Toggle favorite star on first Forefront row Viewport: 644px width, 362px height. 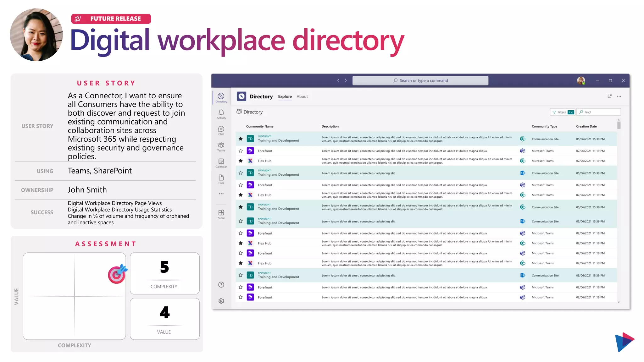[241, 151]
